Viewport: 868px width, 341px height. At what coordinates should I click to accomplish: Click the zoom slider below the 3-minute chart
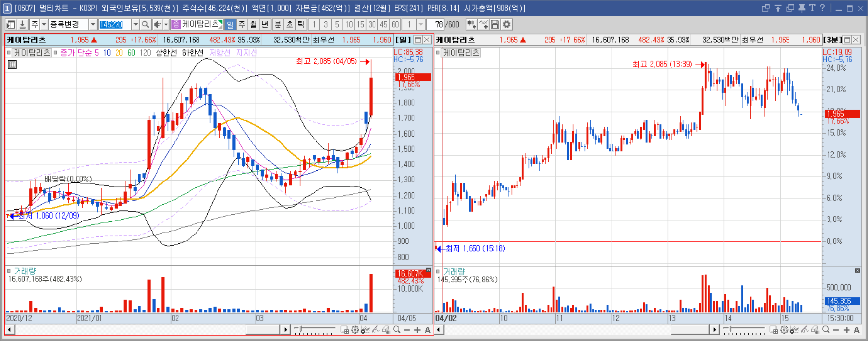click(744, 330)
